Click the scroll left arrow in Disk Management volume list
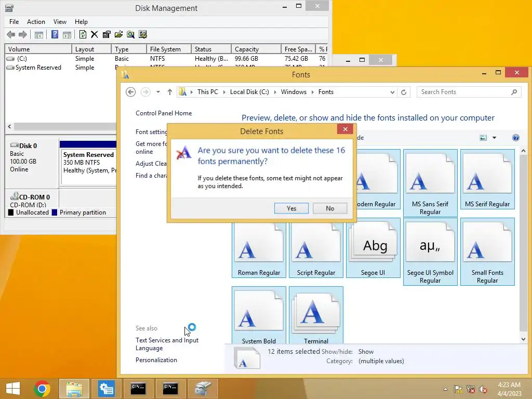532x399 pixels. click(x=9, y=127)
